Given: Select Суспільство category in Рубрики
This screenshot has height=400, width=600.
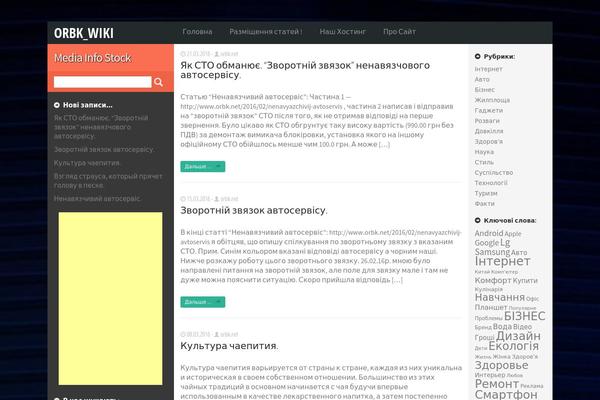Looking at the screenshot, I should pos(494,172).
